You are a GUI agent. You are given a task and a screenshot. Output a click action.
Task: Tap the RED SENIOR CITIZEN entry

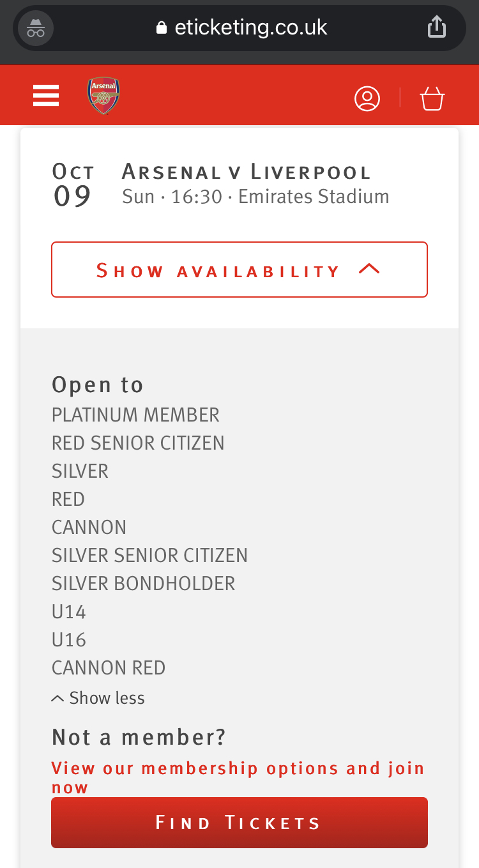click(x=138, y=443)
